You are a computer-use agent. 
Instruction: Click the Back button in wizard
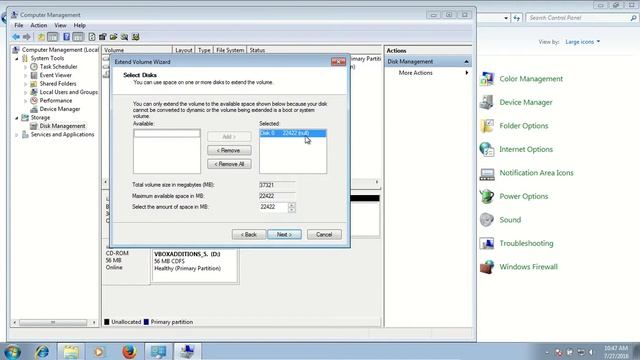pos(249,234)
